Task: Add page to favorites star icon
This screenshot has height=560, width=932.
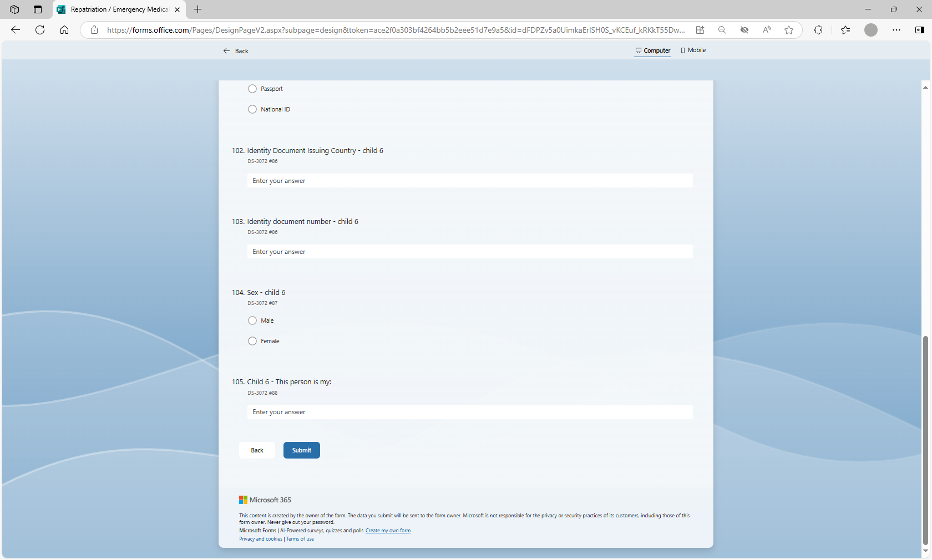Action: pos(789,30)
